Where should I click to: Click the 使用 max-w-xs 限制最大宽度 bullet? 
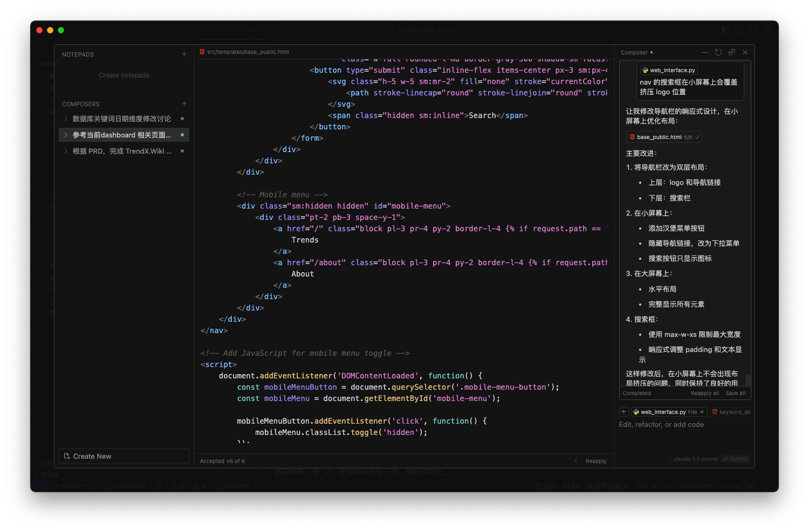695,334
